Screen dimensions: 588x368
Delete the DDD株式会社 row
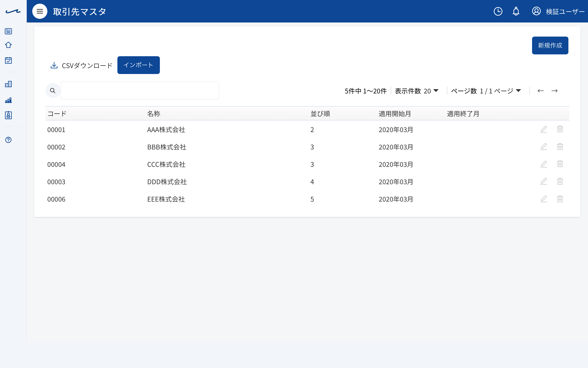[x=560, y=182]
